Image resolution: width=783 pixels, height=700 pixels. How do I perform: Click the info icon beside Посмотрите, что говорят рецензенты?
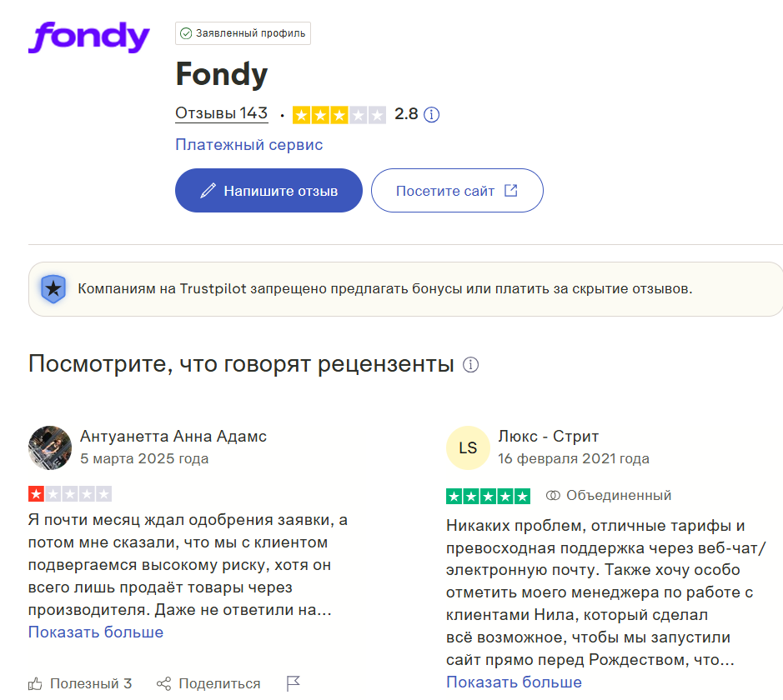click(471, 364)
